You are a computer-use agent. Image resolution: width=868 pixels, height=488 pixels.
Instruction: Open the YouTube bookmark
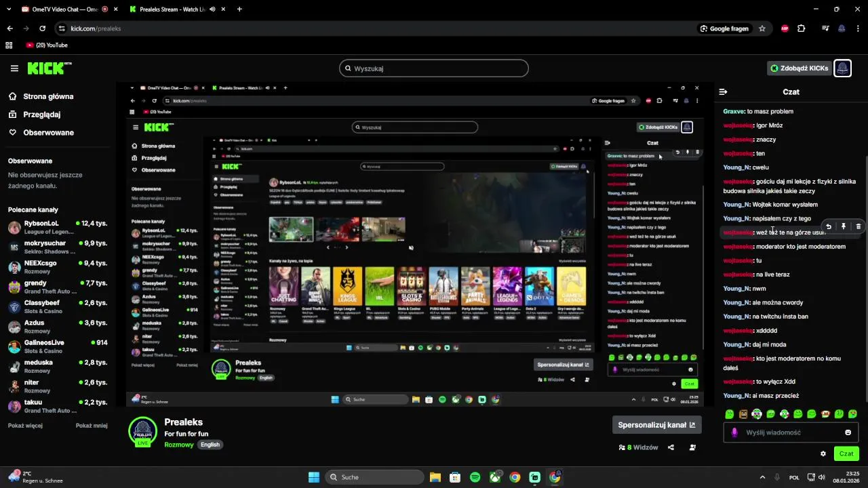pos(47,45)
